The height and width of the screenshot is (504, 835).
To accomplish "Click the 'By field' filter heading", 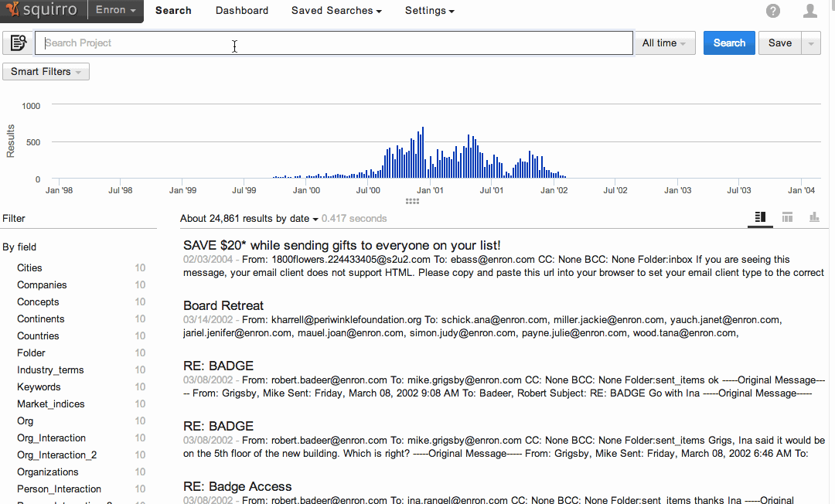I will point(19,247).
